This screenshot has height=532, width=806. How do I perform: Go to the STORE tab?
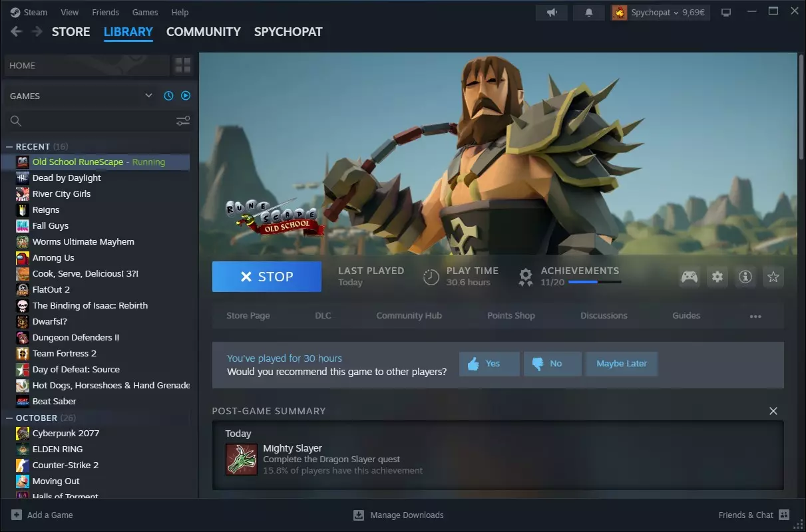[x=71, y=32]
